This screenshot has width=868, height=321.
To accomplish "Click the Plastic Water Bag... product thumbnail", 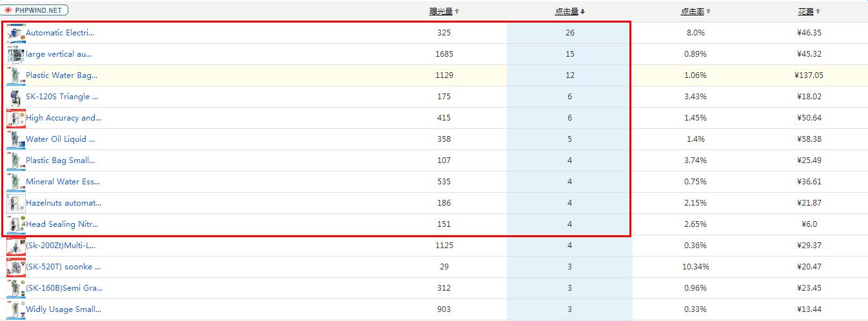I will point(15,75).
